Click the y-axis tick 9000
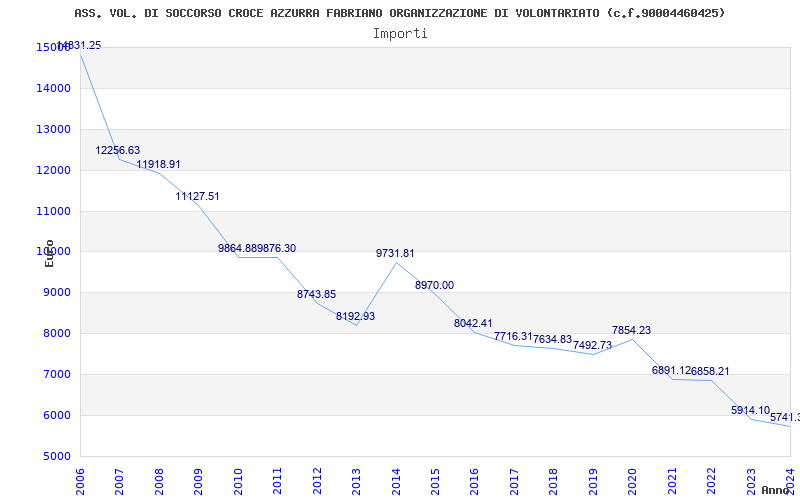The width and height of the screenshot is (800, 500). coord(57,293)
